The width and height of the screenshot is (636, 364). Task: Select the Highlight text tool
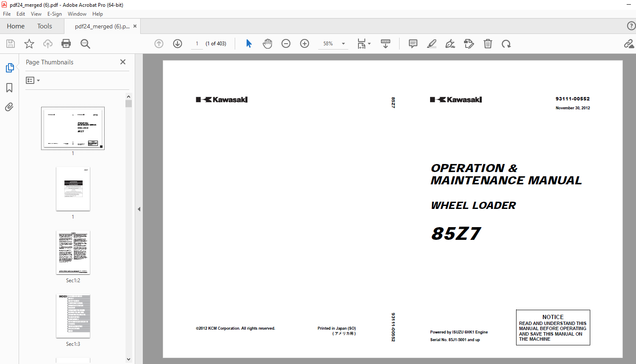[432, 44]
